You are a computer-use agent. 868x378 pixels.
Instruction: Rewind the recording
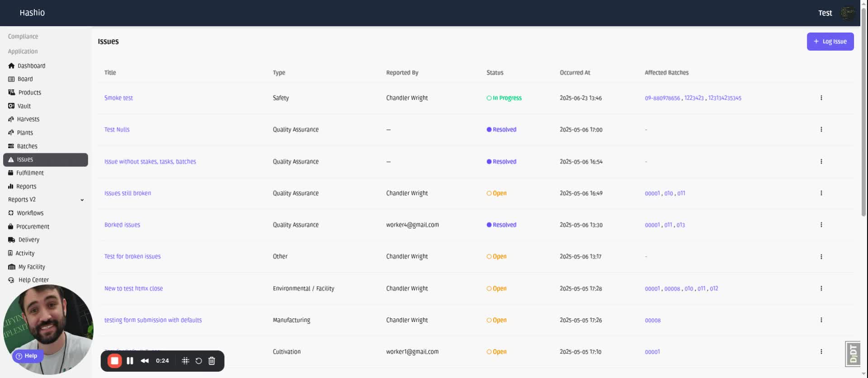(145, 361)
